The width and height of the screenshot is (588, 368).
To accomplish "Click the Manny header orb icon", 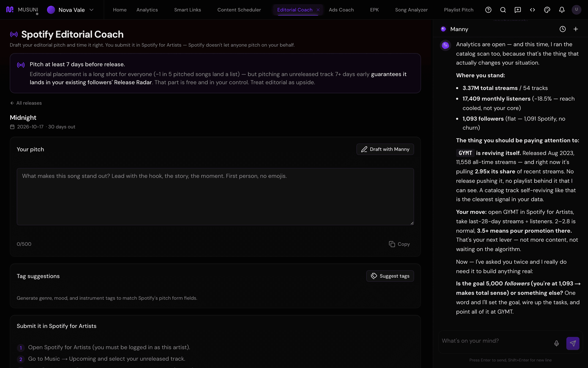I will (x=443, y=29).
